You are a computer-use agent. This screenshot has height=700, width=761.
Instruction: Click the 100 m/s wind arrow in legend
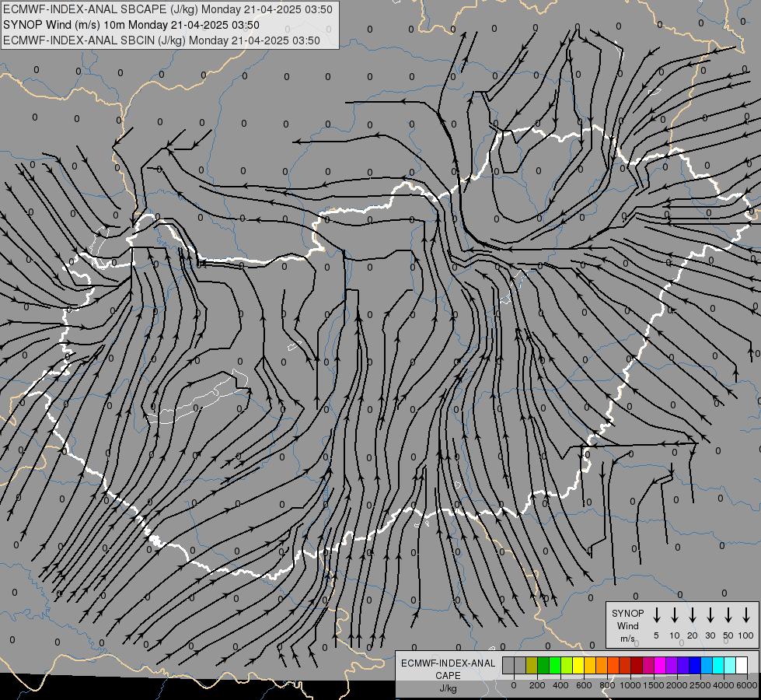[746, 615]
